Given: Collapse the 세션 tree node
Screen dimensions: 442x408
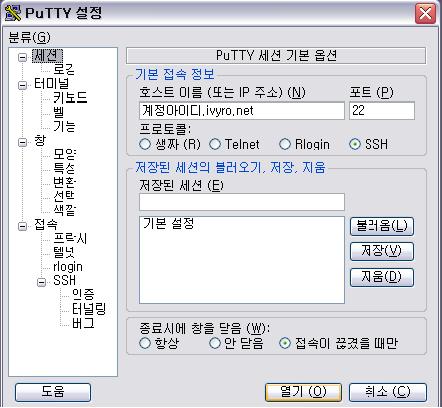Looking at the screenshot, I should [22, 57].
